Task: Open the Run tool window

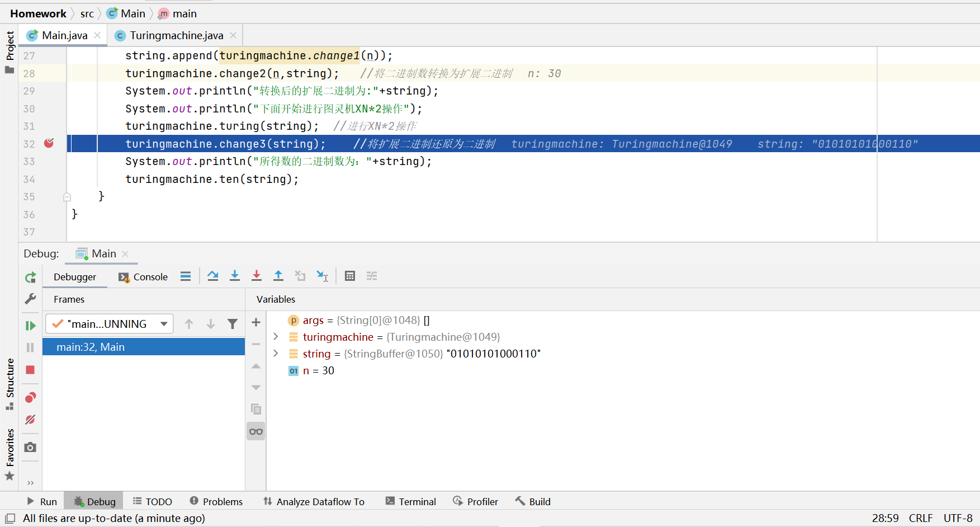Action: (42, 501)
